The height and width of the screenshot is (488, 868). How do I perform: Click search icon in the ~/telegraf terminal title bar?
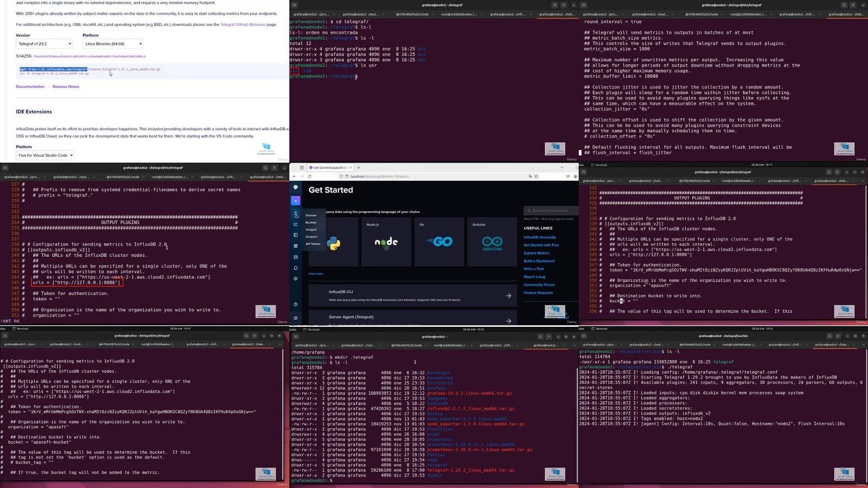click(x=554, y=5)
